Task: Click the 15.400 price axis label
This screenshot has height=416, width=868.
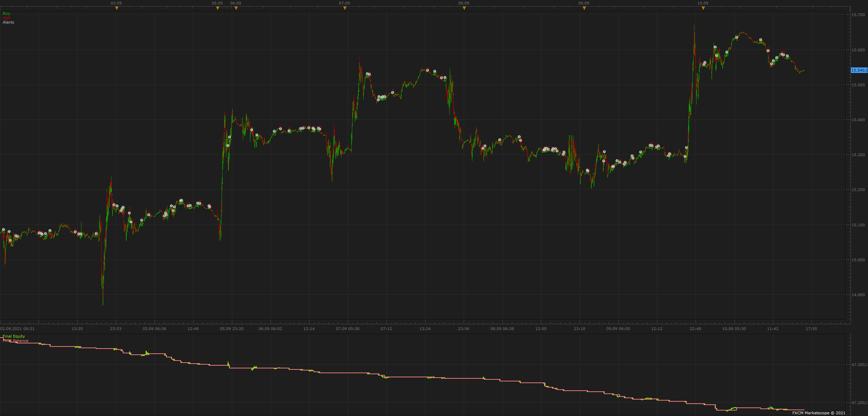Action: 858,120
